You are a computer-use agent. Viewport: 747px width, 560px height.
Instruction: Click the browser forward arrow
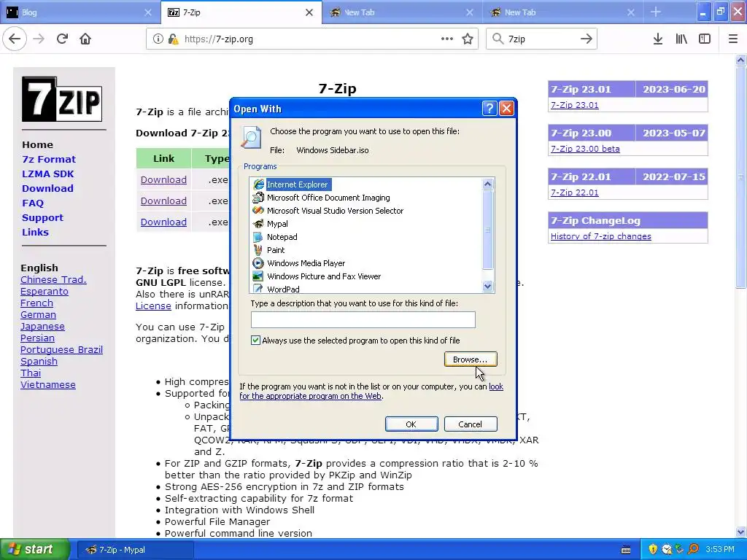pos(39,39)
